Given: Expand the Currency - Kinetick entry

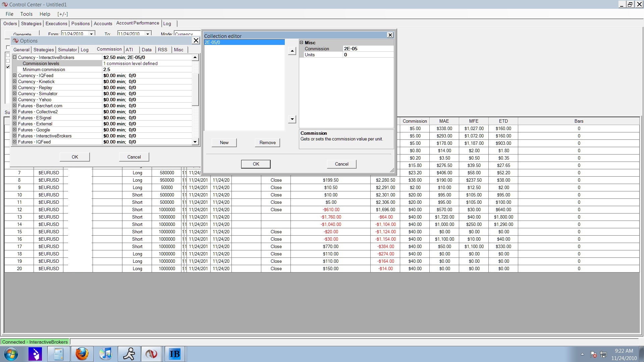Looking at the screenshot, I should [15, 81].
